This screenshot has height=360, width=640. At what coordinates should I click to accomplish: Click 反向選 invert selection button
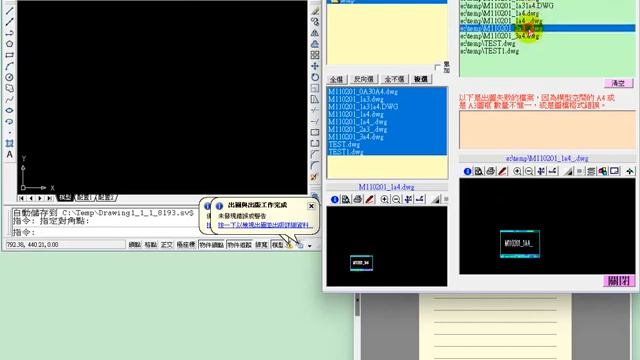[364, 79]
